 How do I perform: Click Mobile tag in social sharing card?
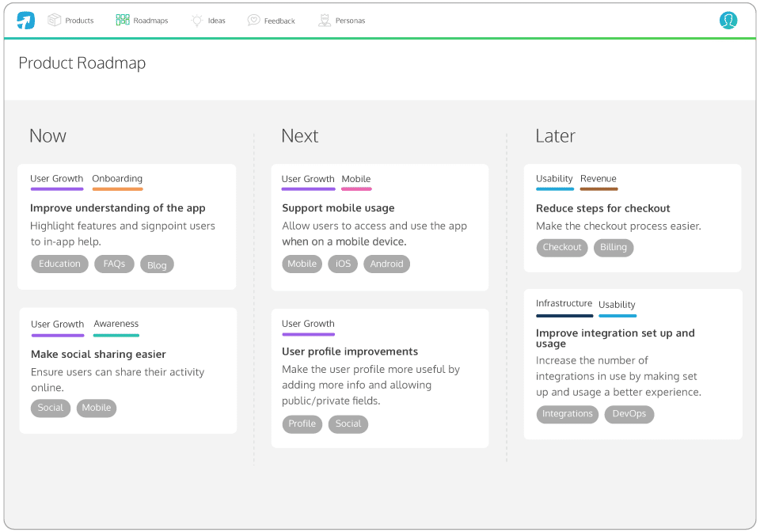click(97, 408)
